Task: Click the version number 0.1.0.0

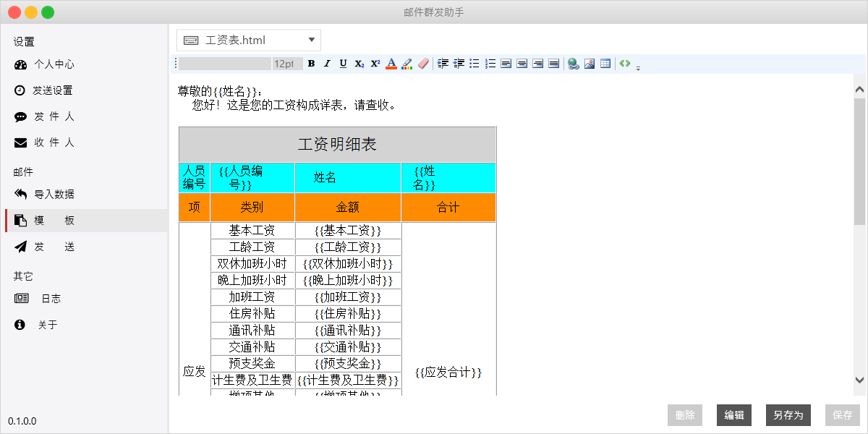Action: coord(22,421)
